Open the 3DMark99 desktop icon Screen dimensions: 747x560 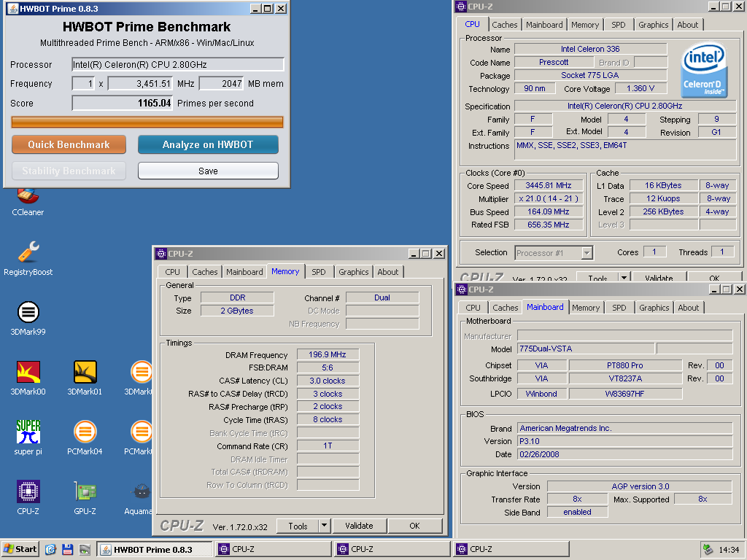point(28,318)
